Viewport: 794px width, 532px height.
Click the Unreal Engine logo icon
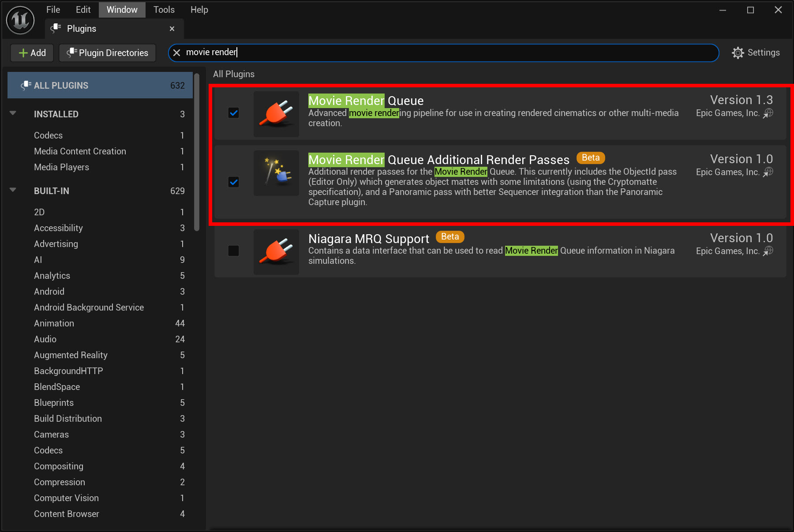pyautogui.click(x=20, y=20)
